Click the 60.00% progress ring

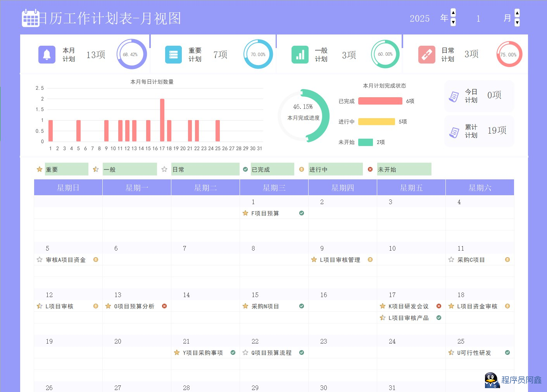point(385,54)
